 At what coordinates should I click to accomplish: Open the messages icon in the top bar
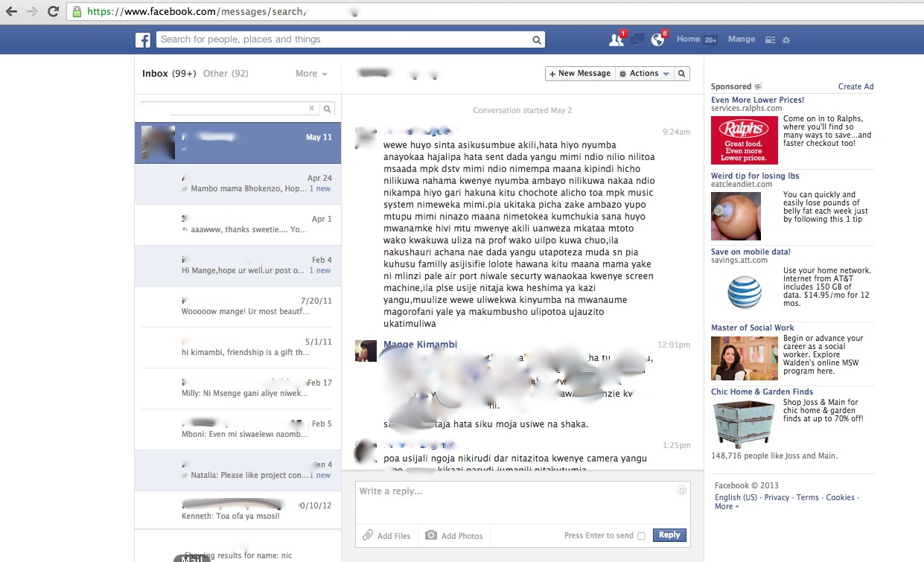click(637, 40)
